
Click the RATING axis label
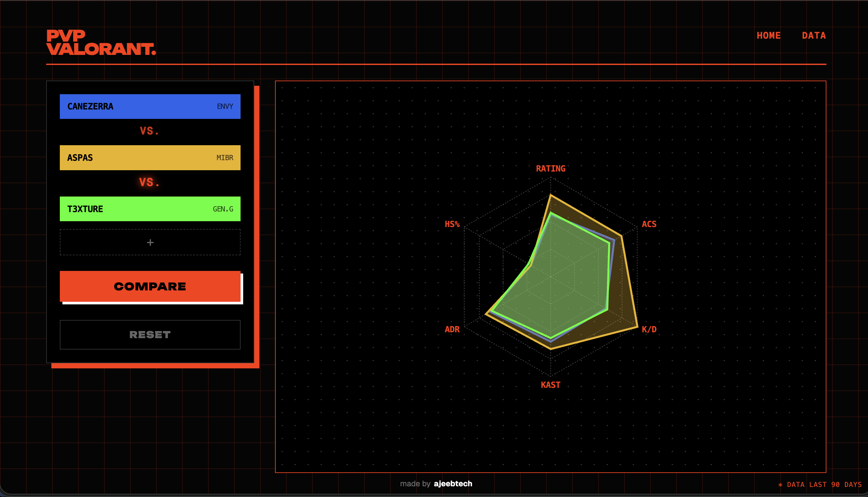click(x=550, y=169)
